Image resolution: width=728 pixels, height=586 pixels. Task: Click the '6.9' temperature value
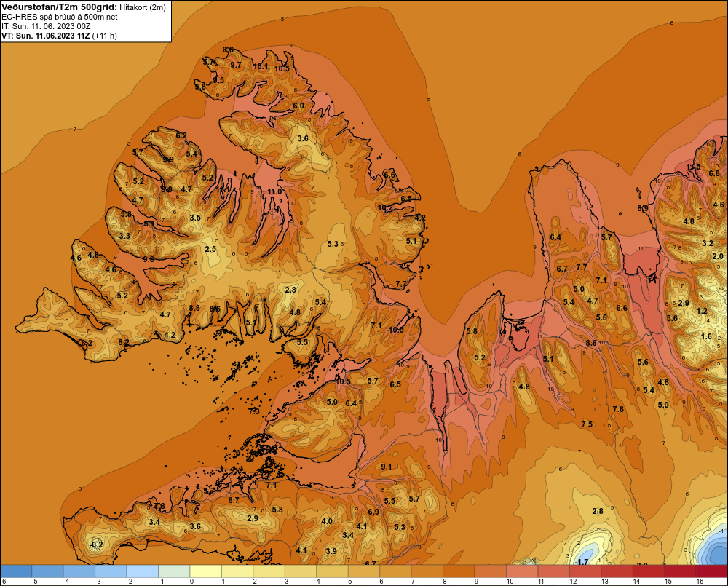(x=373, y=512)
